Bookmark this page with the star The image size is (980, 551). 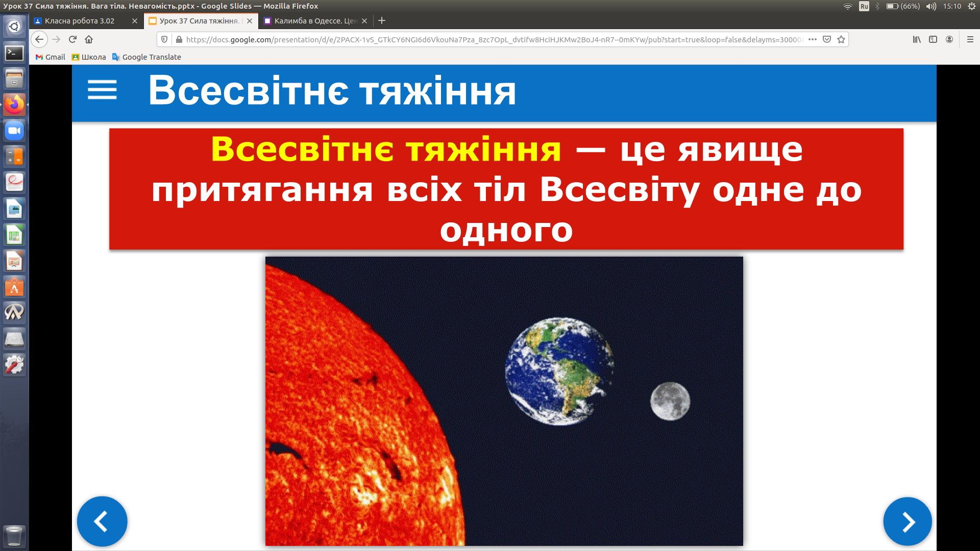click(x=841, y=39)
